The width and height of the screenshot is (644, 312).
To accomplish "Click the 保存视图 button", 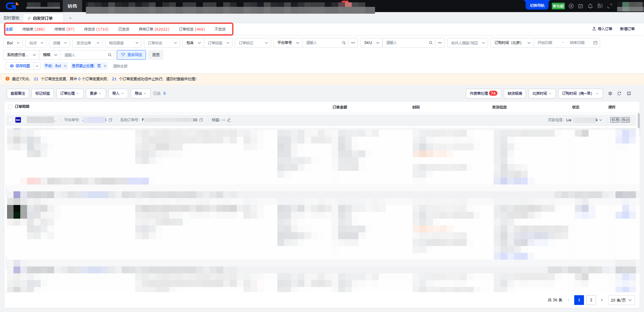I will tap(20, 66).
